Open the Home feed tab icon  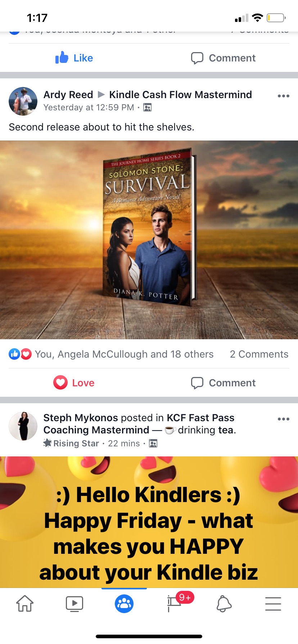[x=25, y=603]
